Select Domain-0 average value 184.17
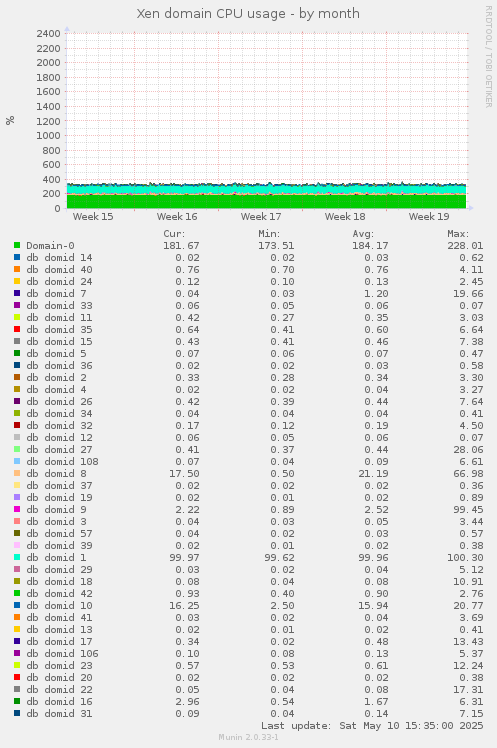497x748 pixels. coord(370,246)
